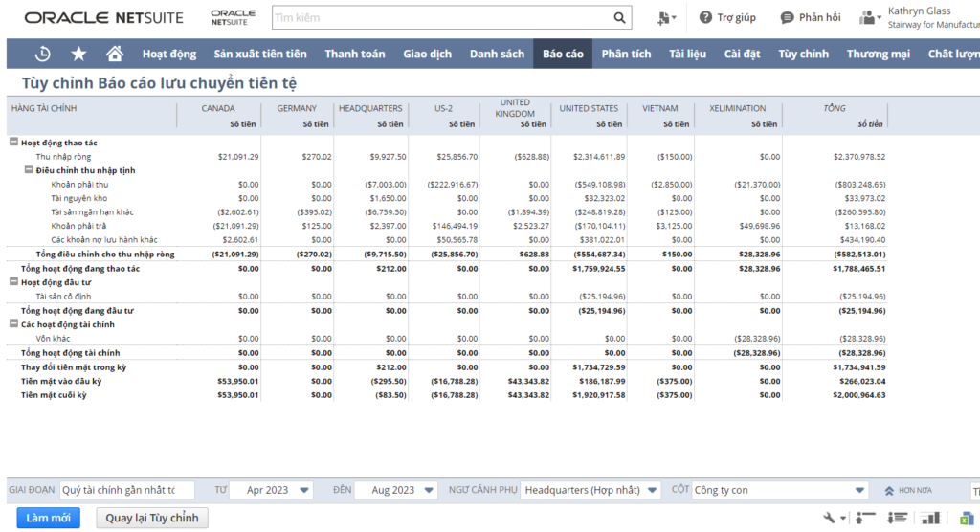This screenshot has height=532, width=980.
Task: Click the VIETNAM column header
Action: coord(660,108)
